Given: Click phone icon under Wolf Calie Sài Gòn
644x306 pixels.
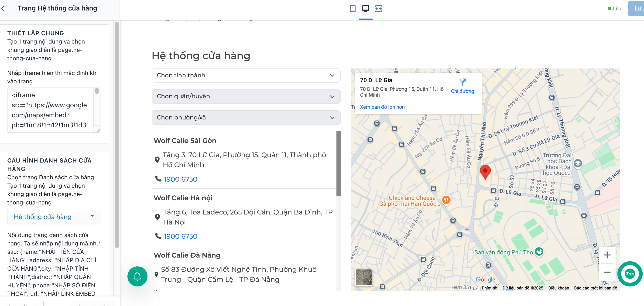Looking at the screenshot, I should 158,179.
